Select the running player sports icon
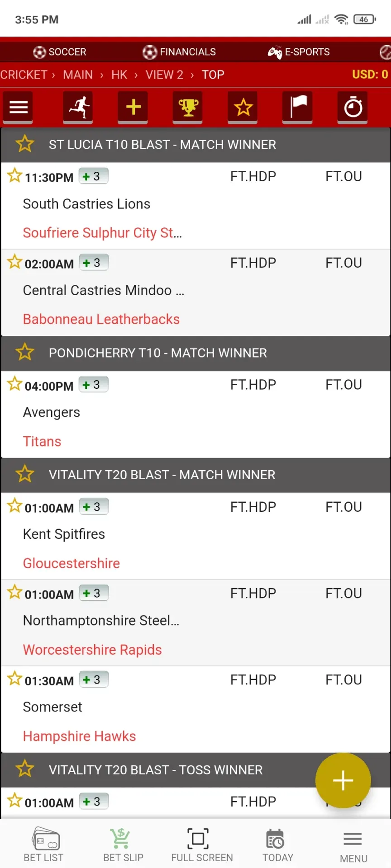This screenshot has width=391, height=868. click(x=78, y=108)
